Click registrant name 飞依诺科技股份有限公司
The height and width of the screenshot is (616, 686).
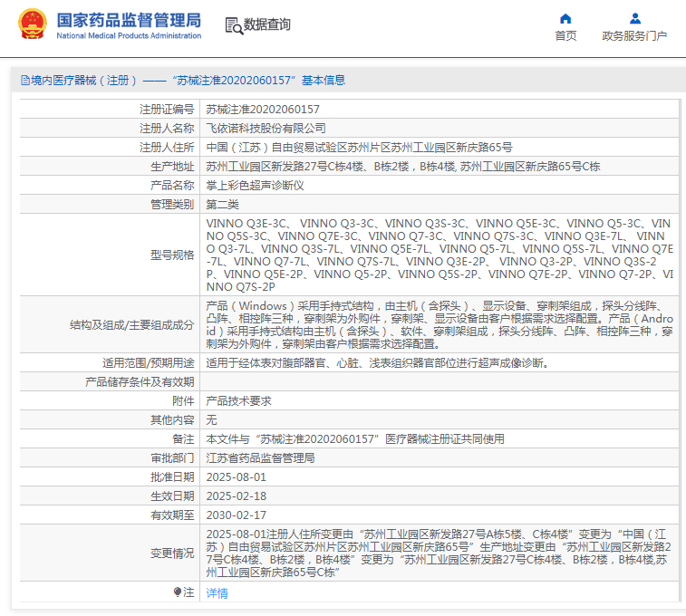point(266,128)
